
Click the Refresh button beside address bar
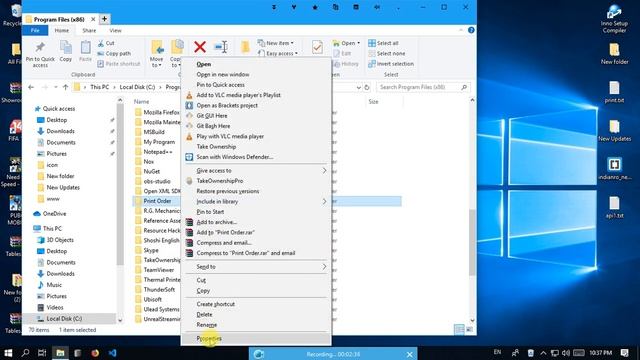tap(367, 87)
